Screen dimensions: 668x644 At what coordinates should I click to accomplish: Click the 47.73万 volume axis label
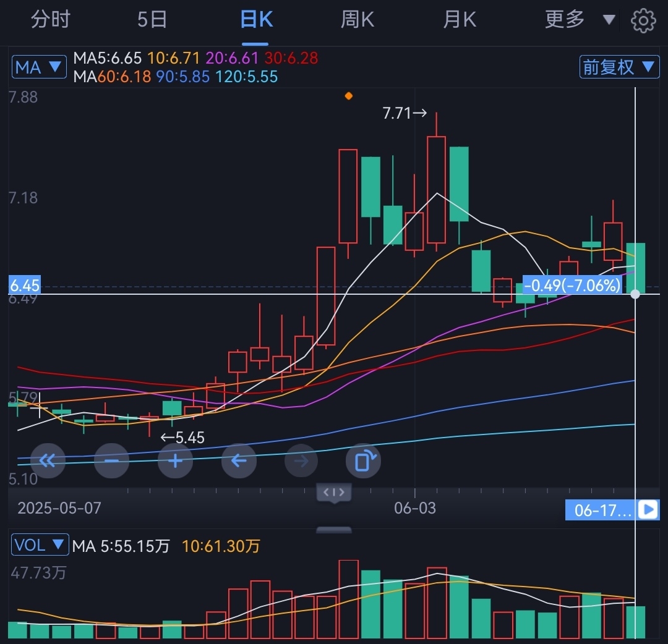click(x=38, y=573)
